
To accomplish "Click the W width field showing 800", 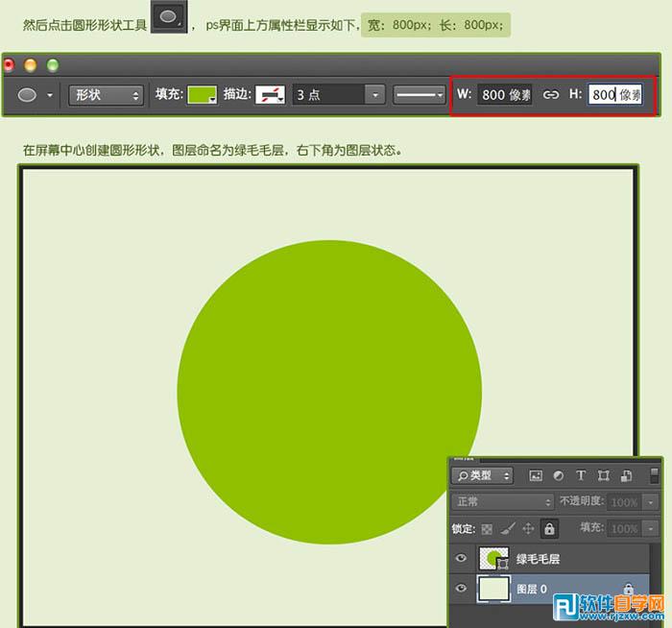I will point(506,94).
